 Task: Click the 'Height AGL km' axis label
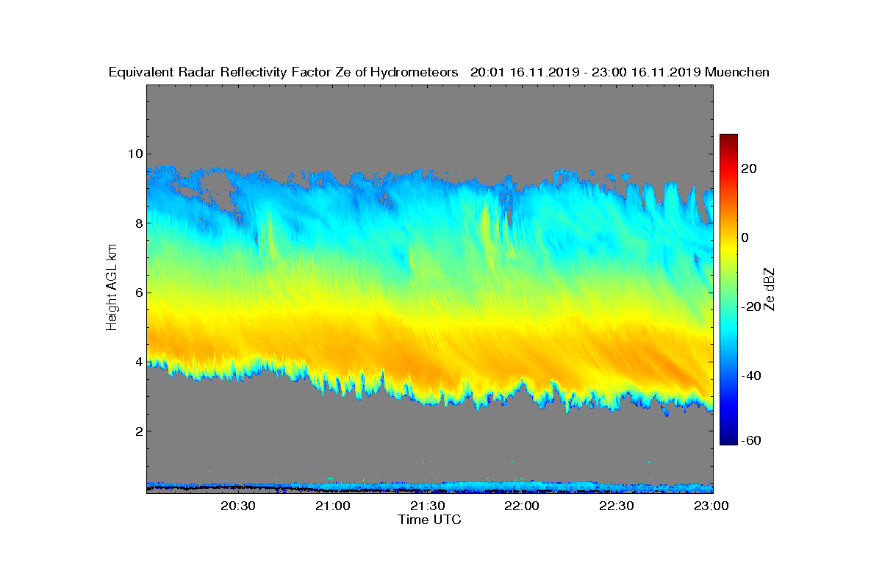click(112, 288)
